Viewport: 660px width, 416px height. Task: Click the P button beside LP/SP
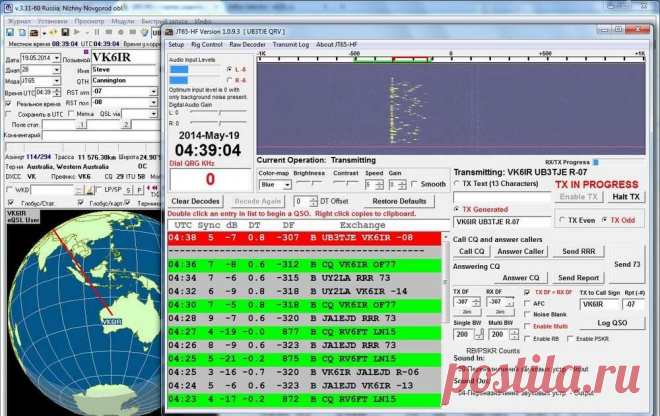coord(139,190)
